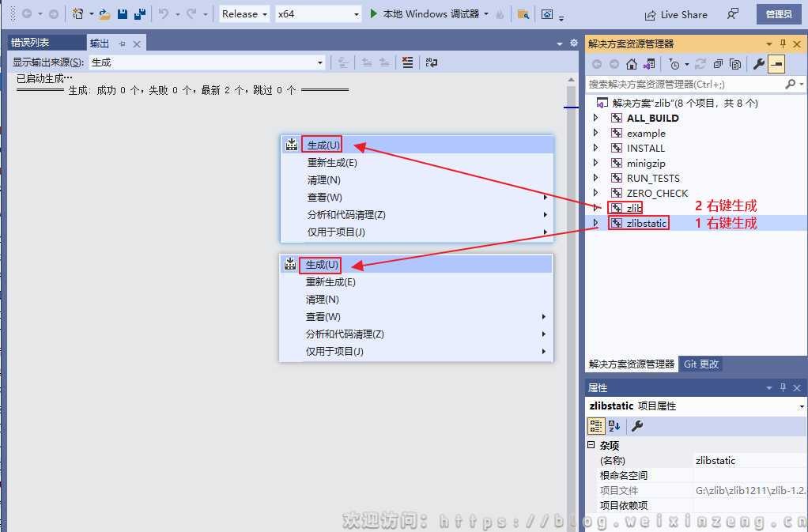
Task: Select the ZERO_CHECK project in the tree
Action: click(657, 193)
